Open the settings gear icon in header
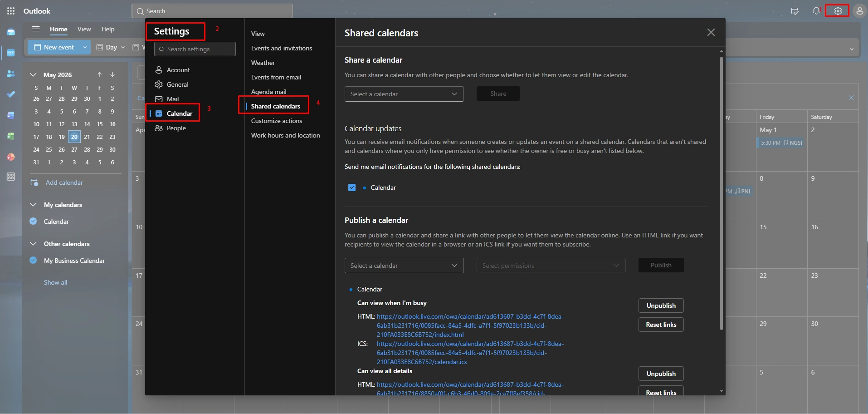The image size is (868, 414). 838,11
